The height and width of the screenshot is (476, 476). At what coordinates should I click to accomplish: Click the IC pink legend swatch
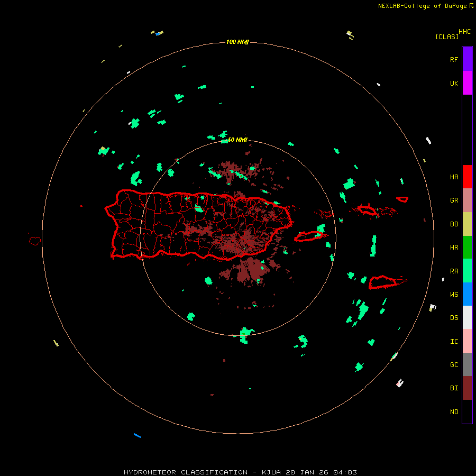tap(467, 341)
